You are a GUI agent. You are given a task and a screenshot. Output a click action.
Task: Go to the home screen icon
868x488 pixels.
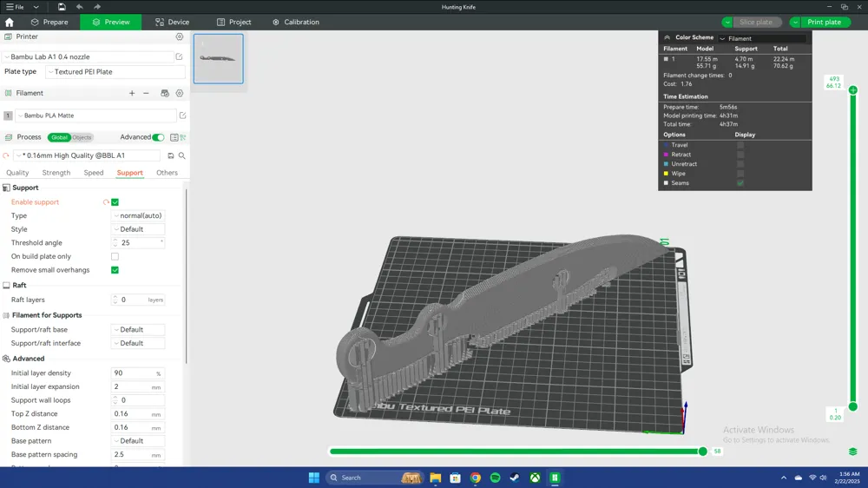(10, 23)
